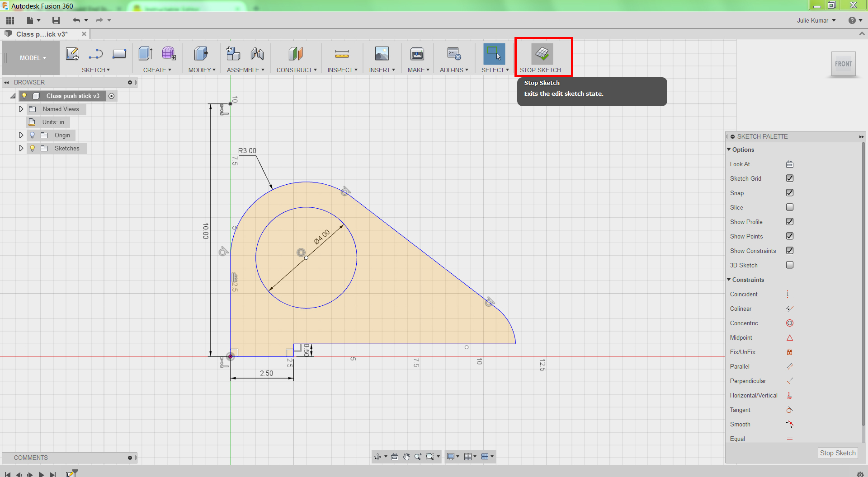Open the SKETCH menu
Viewport: 868px width, 477px height.
[96, 70]
